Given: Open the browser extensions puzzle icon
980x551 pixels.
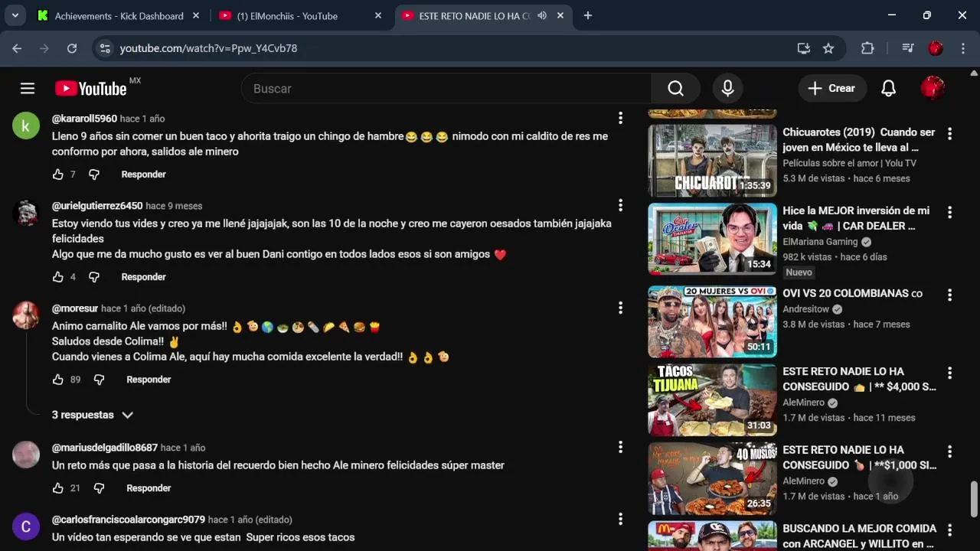Looking at the screenshot, I should click(867, 48).
